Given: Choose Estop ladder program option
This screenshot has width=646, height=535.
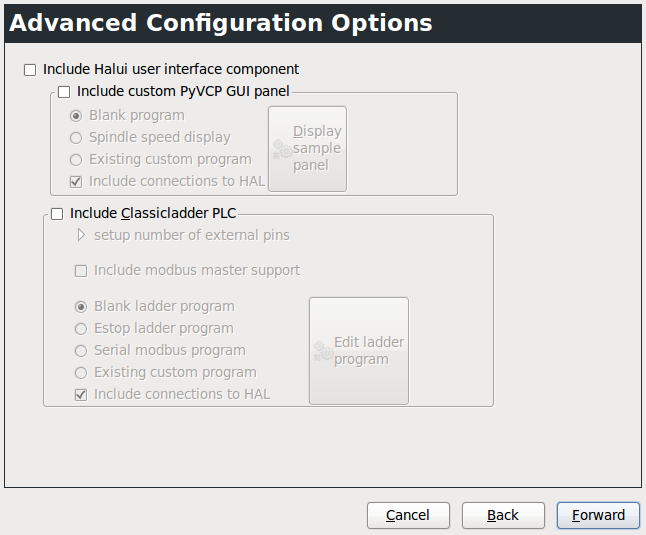Looking at the screenshot, I should pyautogui.click(x=82, y=329).
